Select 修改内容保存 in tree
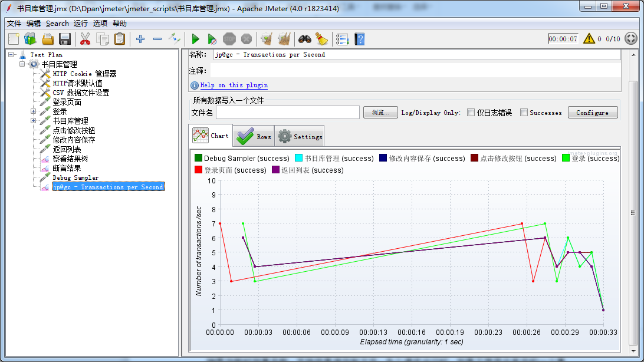This screenshot has height=362, width=644. [x=74, y=140]
